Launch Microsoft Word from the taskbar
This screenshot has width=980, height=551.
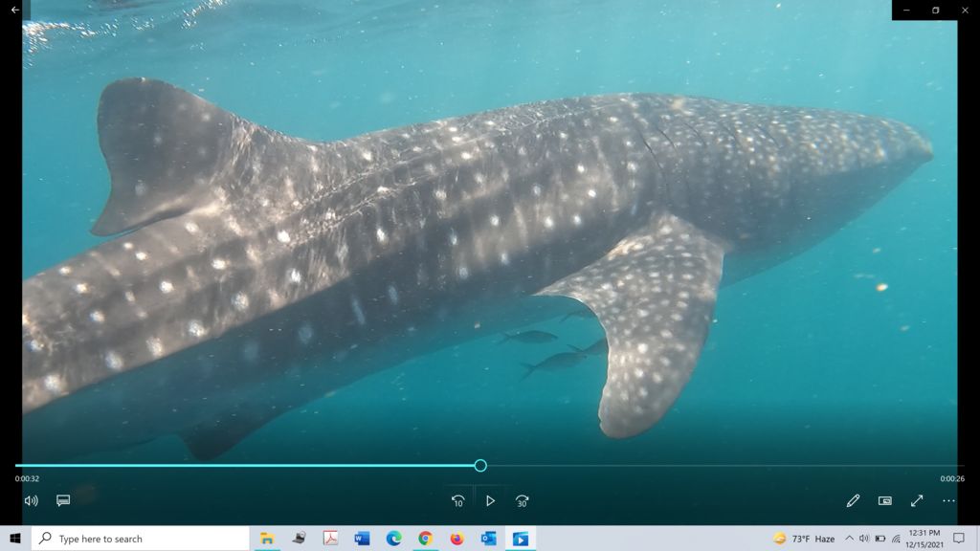[x=362, y=539]
